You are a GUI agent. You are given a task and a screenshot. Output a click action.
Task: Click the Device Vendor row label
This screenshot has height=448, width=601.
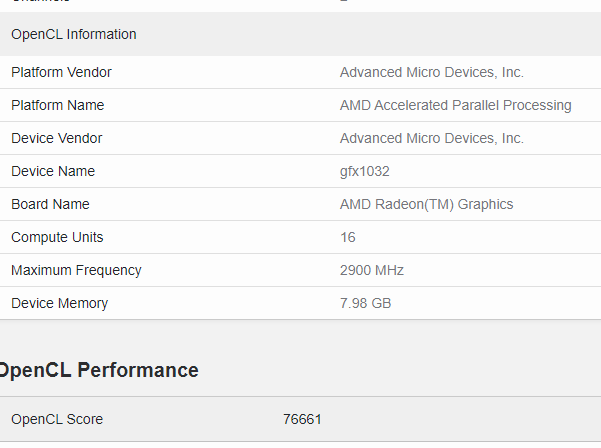pyautogui.click(x=56, y=138)
